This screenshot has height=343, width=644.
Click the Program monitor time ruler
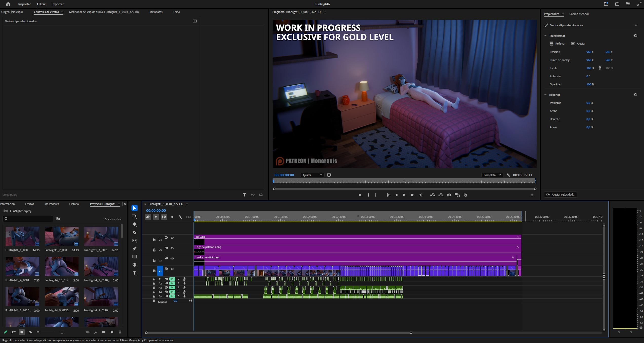click(x=404, y=181)
